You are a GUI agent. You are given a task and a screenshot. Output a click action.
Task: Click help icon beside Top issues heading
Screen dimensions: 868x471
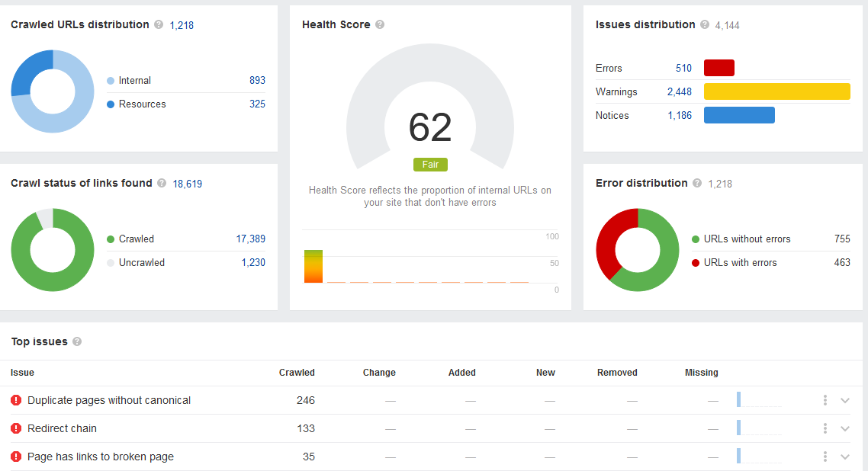click(x=77, y=341)
